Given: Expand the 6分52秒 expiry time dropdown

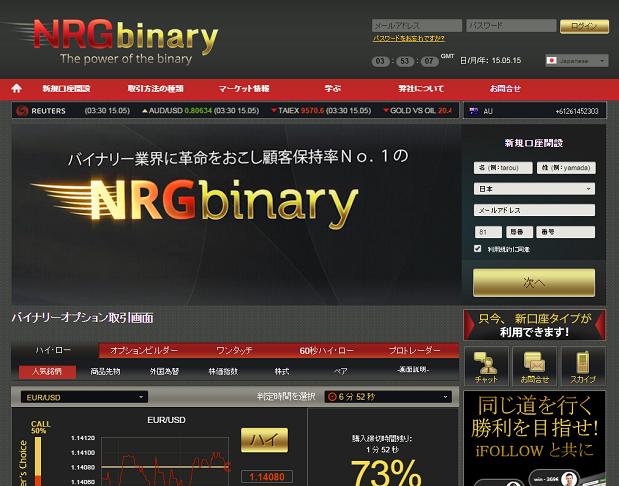Looking at the screenshot, I should pos(388,396).
